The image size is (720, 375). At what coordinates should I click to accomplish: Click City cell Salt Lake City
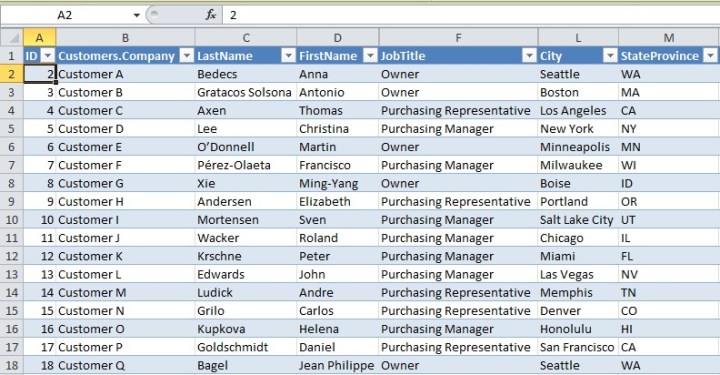(578, 220)
